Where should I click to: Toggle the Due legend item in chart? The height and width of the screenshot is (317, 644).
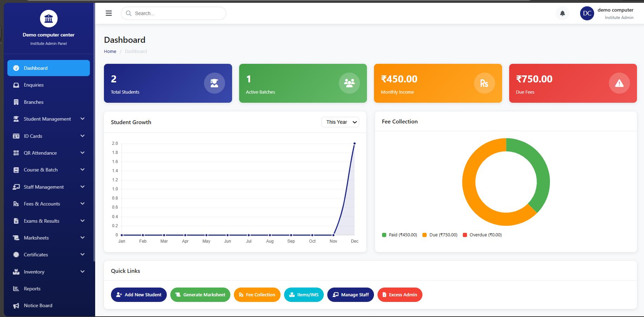pyautogui.click(x=440, y=235)
